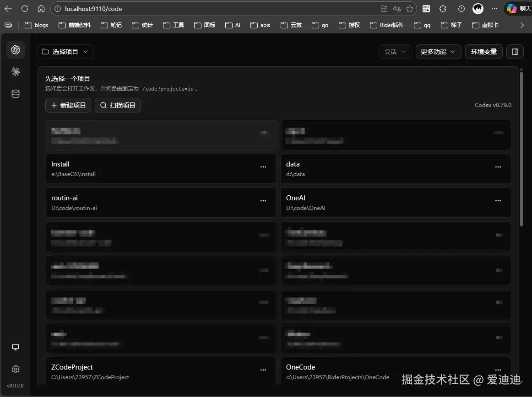
Task: Open the Rider插件 bookmark folder
Action: click(387, 25)
